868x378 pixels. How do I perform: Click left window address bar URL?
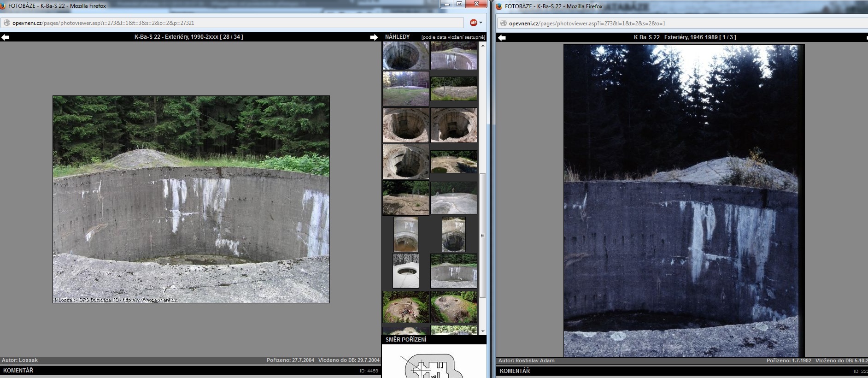(x=103, y=23)
